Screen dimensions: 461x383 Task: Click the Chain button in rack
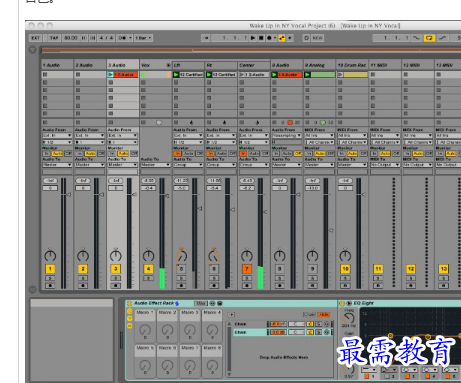[x=309, y=314]
